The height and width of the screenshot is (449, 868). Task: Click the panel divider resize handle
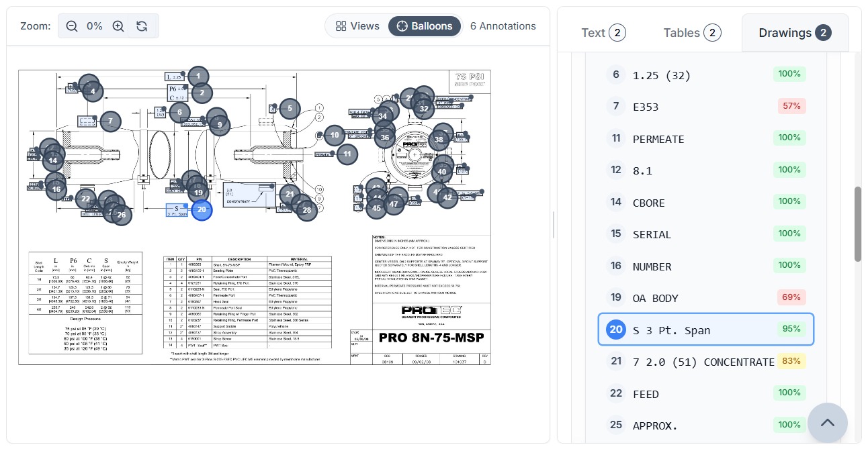554,225
